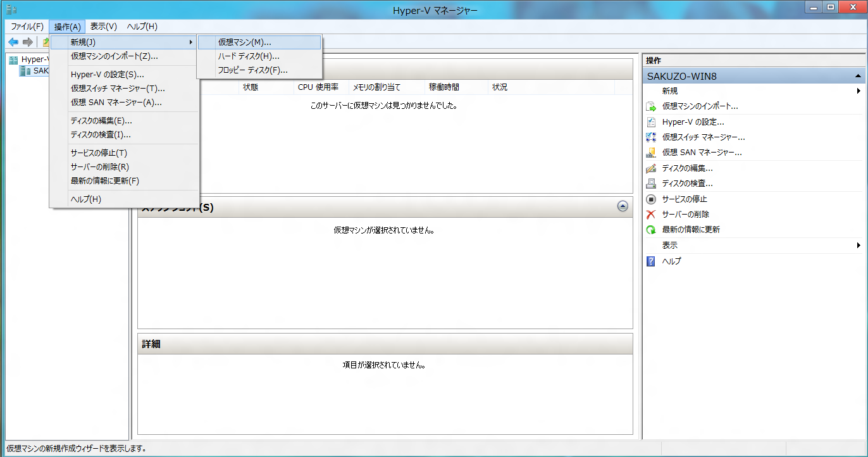Select 最新の情報に更新(F) in the dropdown menu
This screenshot has width=868, height=457.
pos(125,181)
